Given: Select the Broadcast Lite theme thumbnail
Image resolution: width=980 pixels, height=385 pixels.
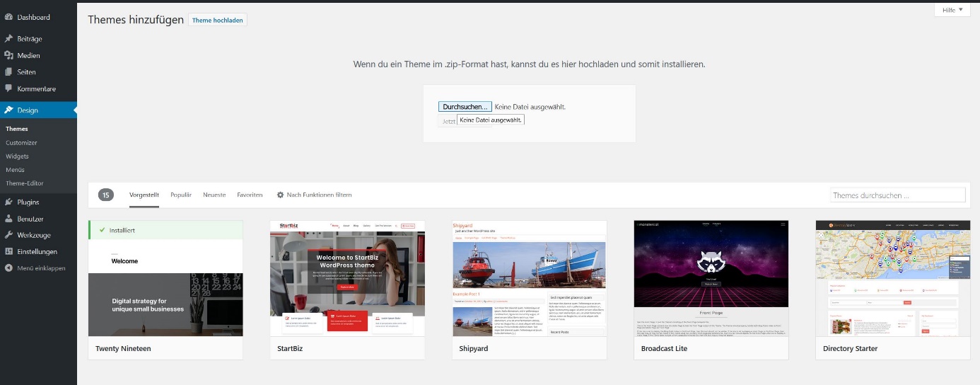Looking at the screenshot, I should coord(711,278).
